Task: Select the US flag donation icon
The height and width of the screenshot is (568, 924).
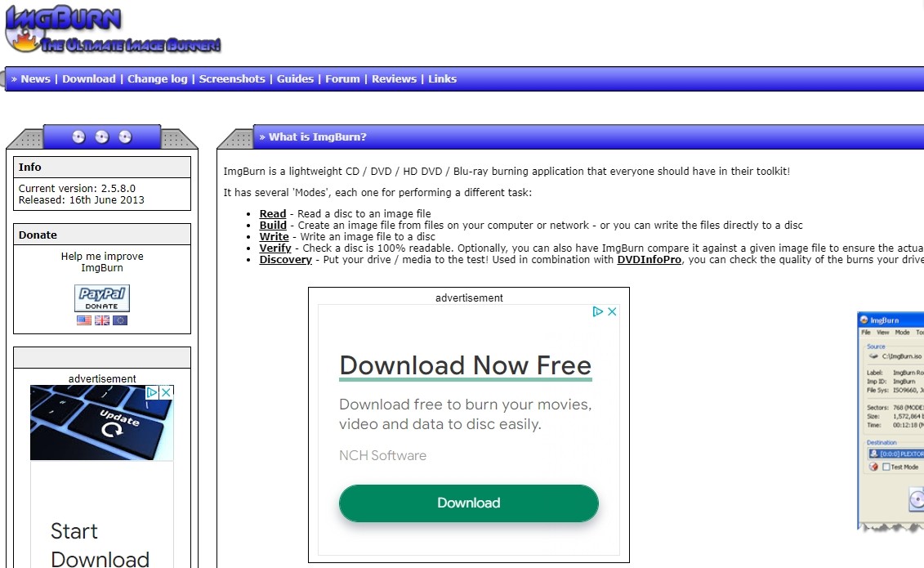Action: [x=83, y=320]
